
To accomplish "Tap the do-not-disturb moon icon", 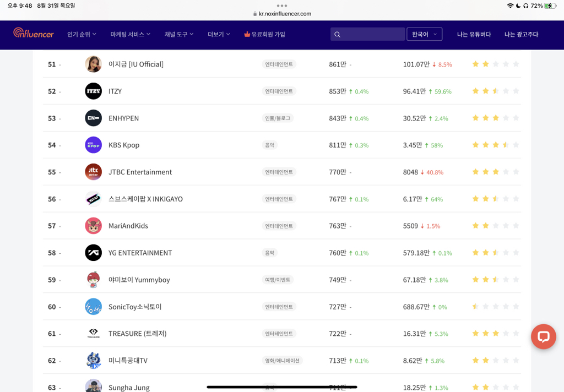I will [x=518, y=6].
